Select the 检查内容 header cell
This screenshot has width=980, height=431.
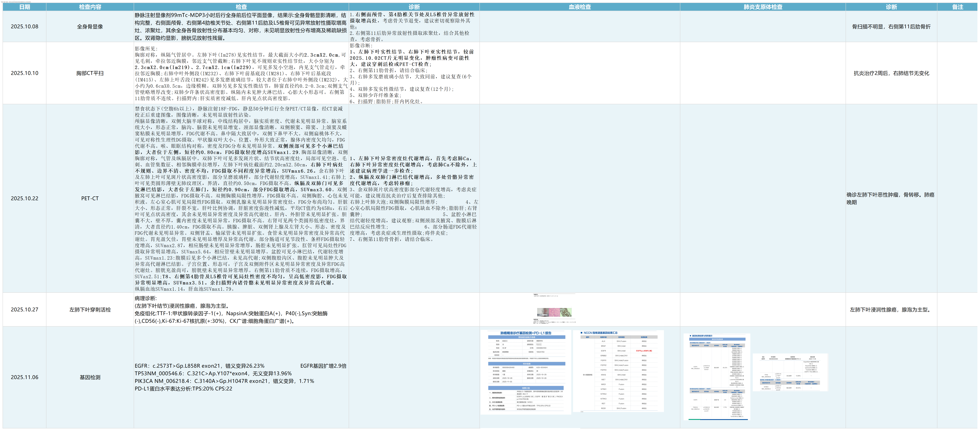[x=90, y=7]
